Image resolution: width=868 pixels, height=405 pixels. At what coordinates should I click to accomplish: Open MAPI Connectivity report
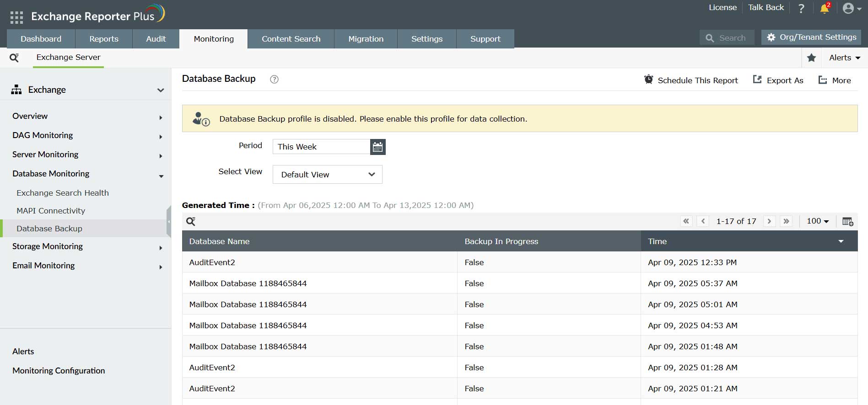pos(51,211)
